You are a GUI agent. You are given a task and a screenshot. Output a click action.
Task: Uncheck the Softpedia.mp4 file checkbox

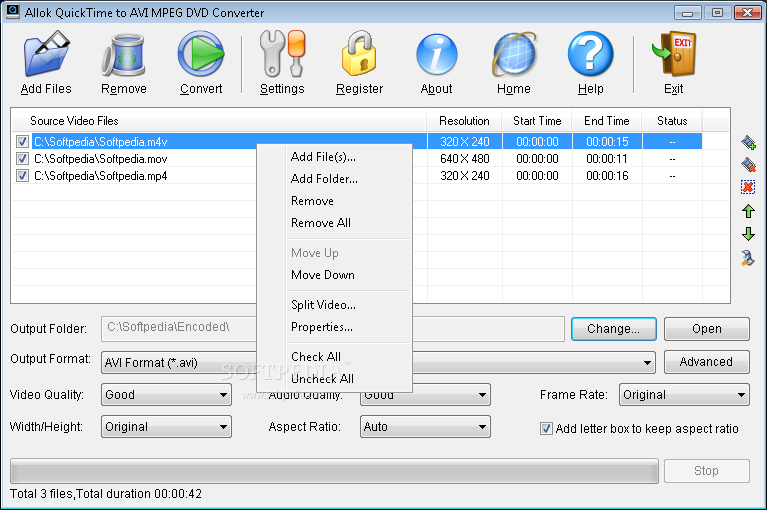tap(22, 176)
